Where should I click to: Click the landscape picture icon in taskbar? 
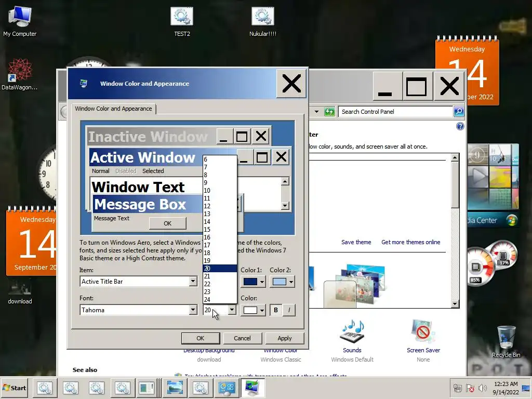(175, 388)
